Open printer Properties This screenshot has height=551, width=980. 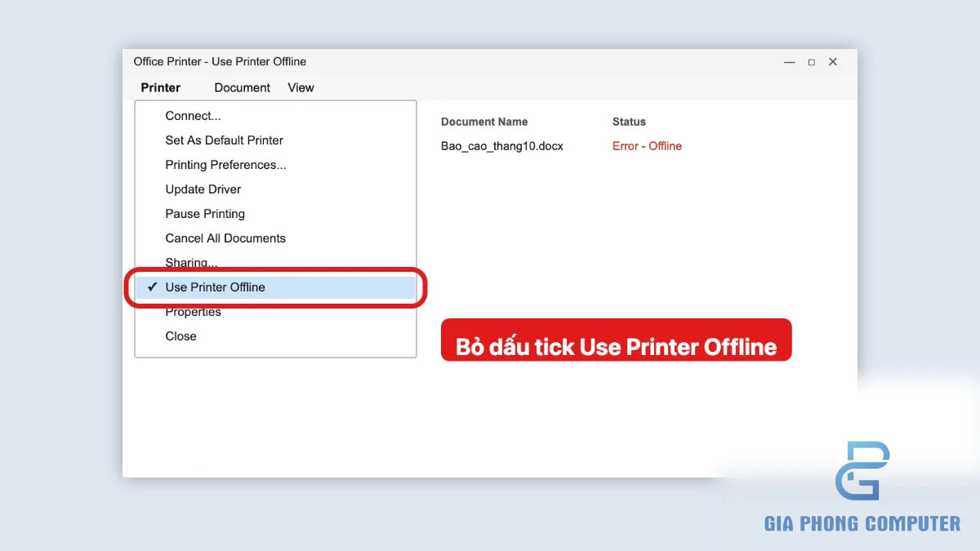click(275, 312)
